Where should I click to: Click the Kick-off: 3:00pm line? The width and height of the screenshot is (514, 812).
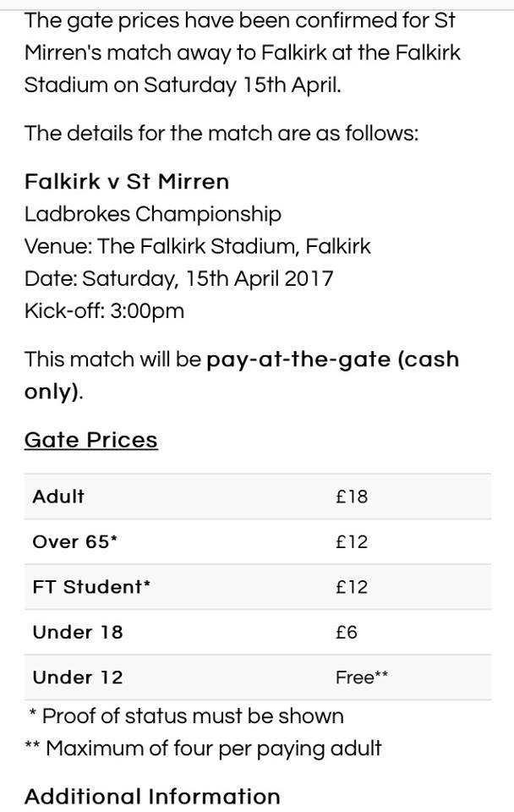(104, 310)
